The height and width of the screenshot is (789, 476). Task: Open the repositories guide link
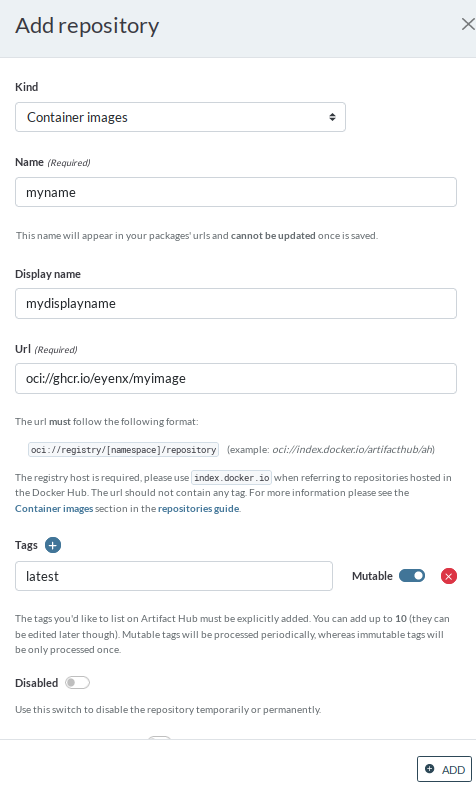(198, 508)
